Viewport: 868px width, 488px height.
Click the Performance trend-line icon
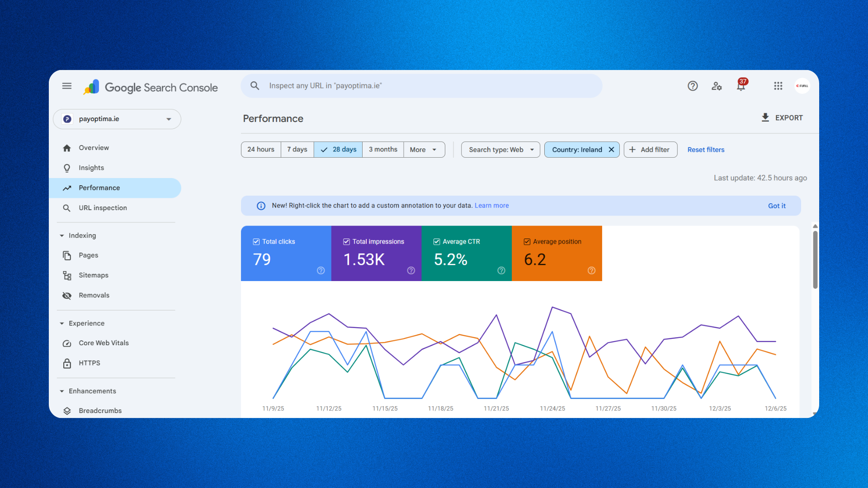tap(67, 188)
